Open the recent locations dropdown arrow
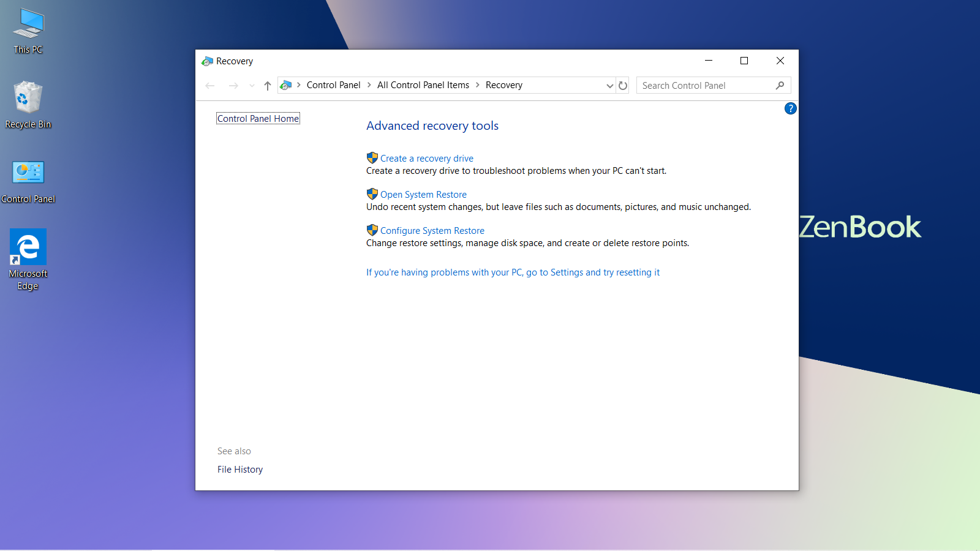980x551 pixels. (252, 86)
